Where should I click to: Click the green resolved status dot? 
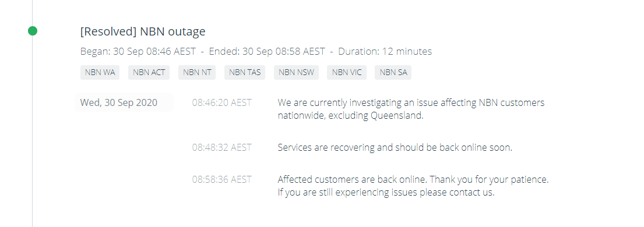[33, 31]
